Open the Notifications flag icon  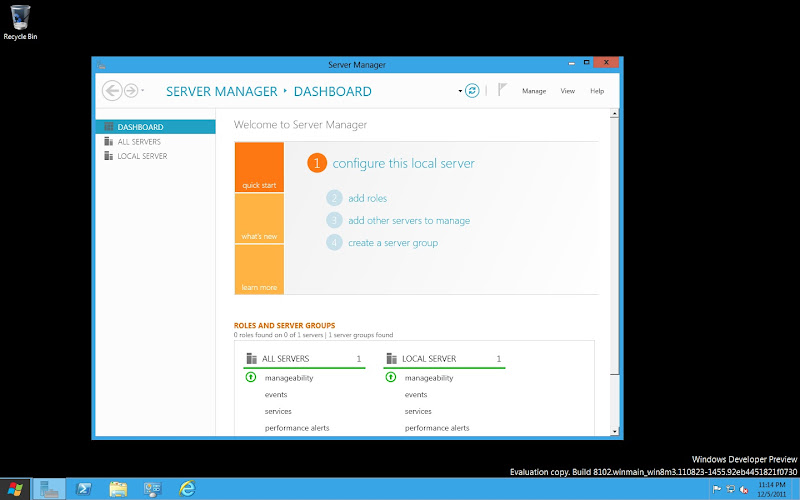(502, 90)
